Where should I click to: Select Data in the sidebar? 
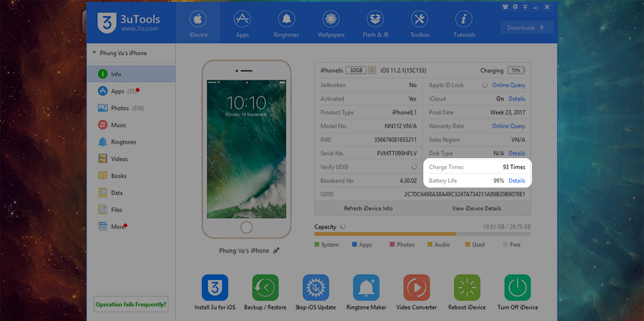point(131,192)
